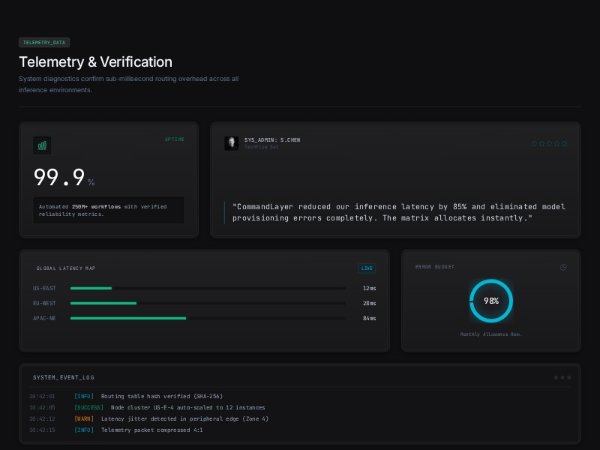Click the EU-WEST latency progress bar
Viewport: 600px width, 450px height.
click(208, 303)
